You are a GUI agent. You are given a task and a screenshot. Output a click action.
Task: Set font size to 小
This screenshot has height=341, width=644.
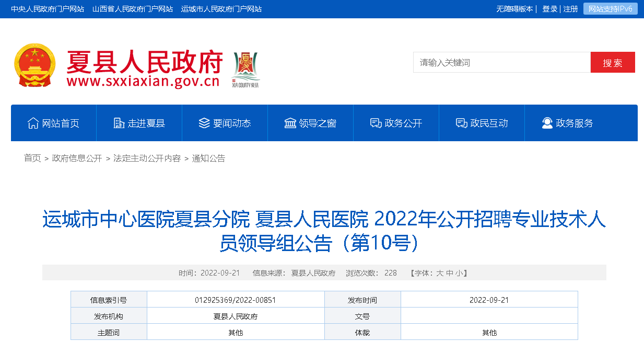pos(459,273)
